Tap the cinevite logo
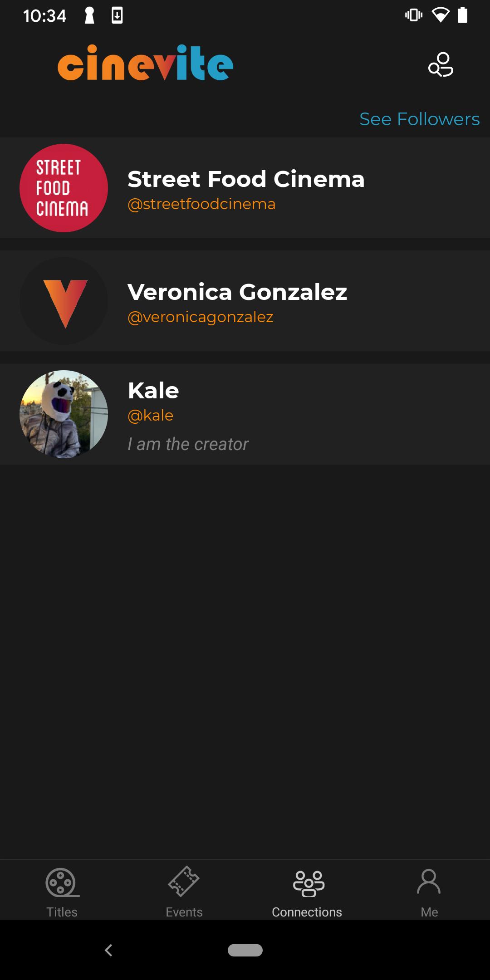Image resolution: width=490 pixels, height=980 pixels. coord(146,63)
